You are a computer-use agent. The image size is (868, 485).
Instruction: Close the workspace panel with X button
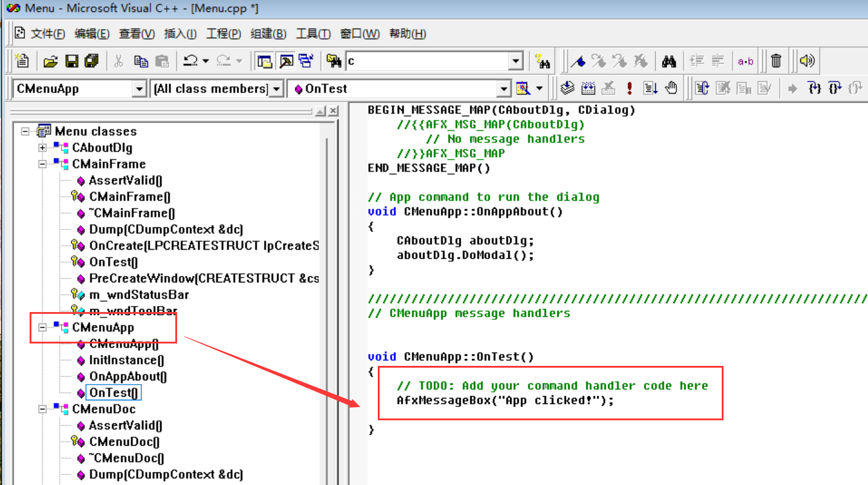point(334,111)
